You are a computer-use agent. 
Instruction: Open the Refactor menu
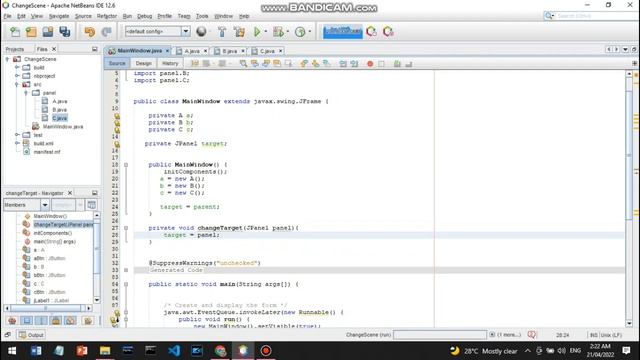tap(107, 16)
